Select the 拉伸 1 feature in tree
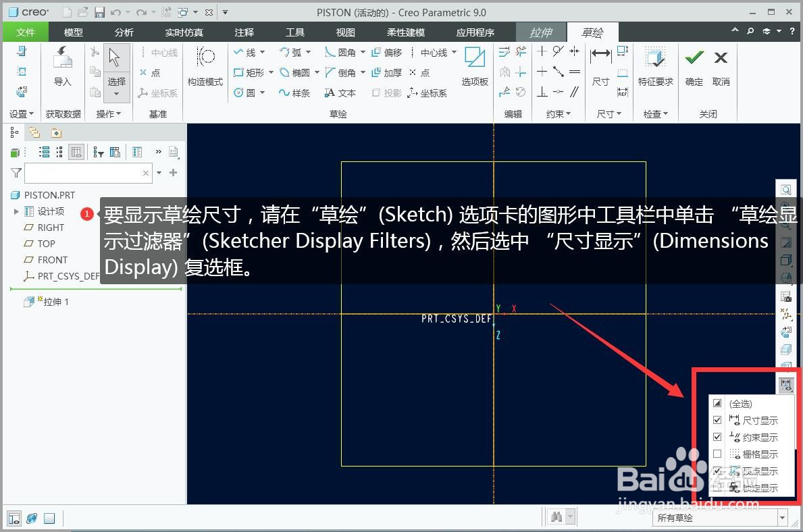Viewport: 803px width, 532px height. point(46,302)
